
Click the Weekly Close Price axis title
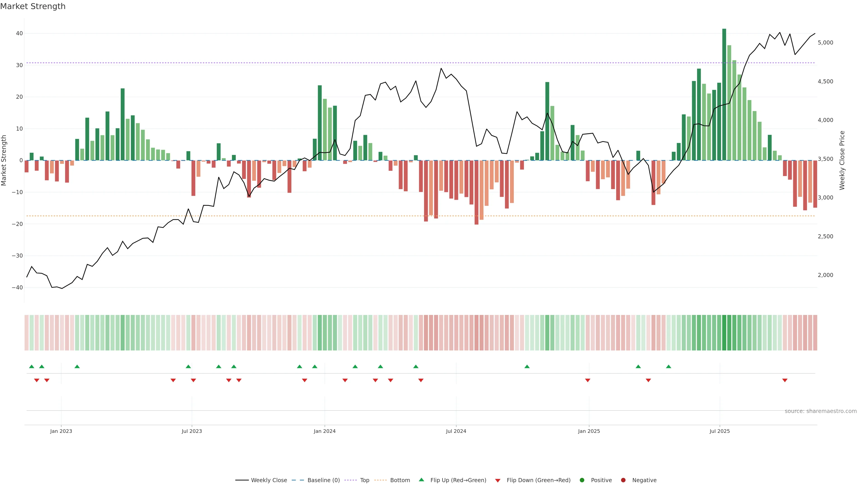click(842, 160)
